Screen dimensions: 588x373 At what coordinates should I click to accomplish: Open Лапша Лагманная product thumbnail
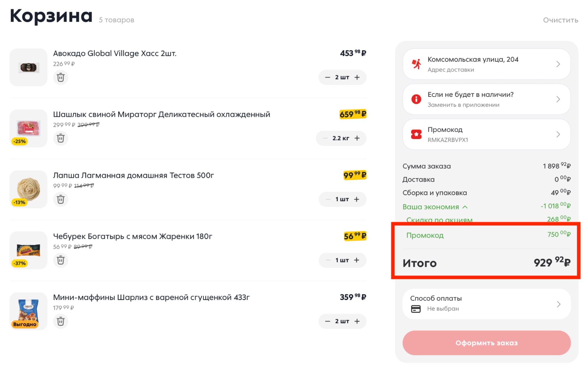28,189
